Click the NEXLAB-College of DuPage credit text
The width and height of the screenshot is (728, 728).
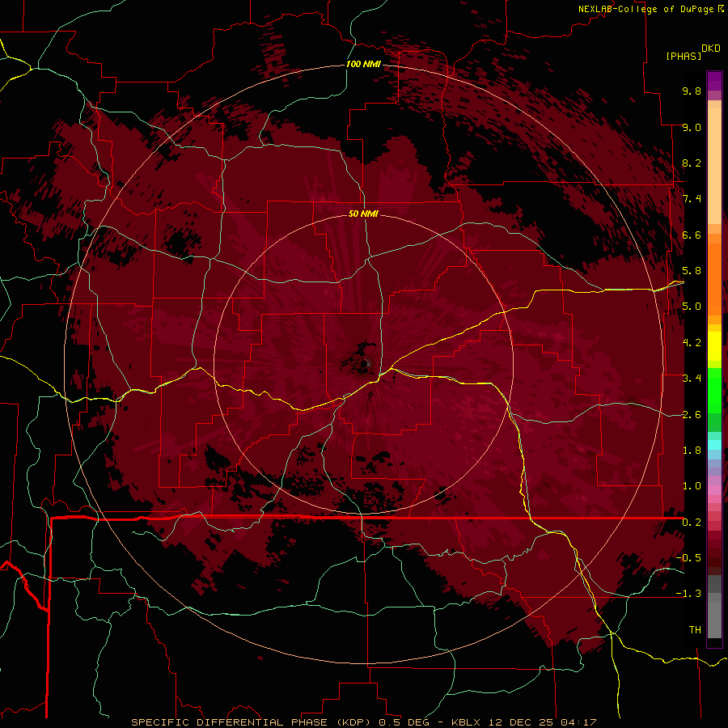tap(646, 9)
